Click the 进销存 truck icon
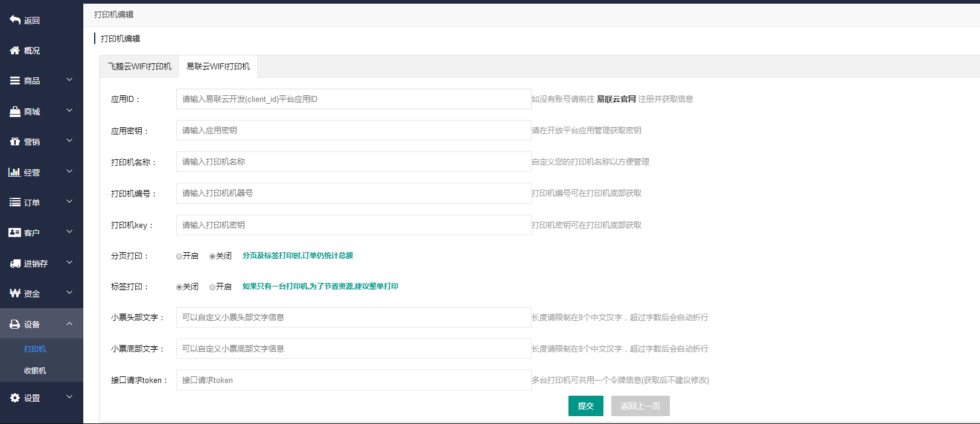This screenshot has height=424, width=980. click(x=15, y=264)
